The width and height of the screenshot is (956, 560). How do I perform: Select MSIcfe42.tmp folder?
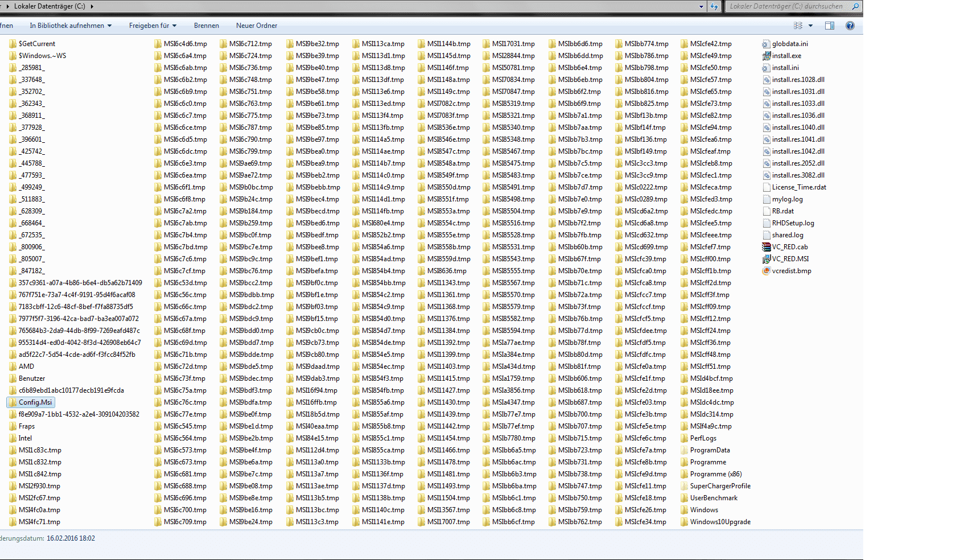tap(706, 44)
